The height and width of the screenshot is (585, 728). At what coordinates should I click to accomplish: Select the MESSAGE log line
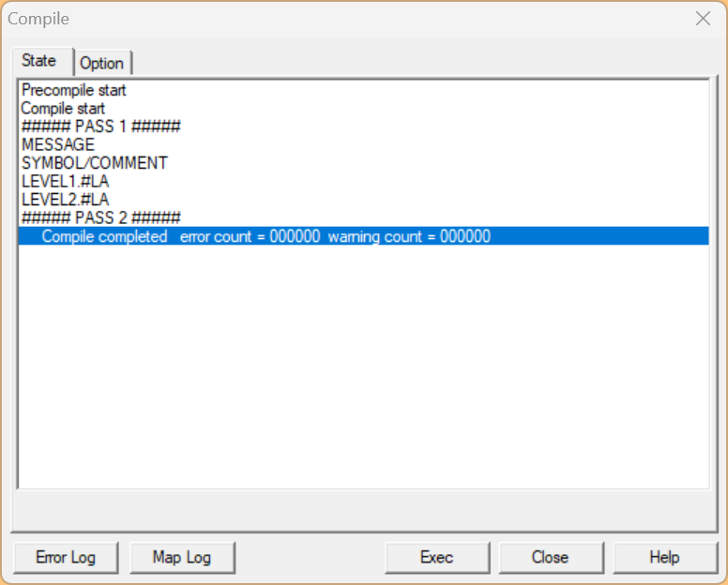click(364, 144)
